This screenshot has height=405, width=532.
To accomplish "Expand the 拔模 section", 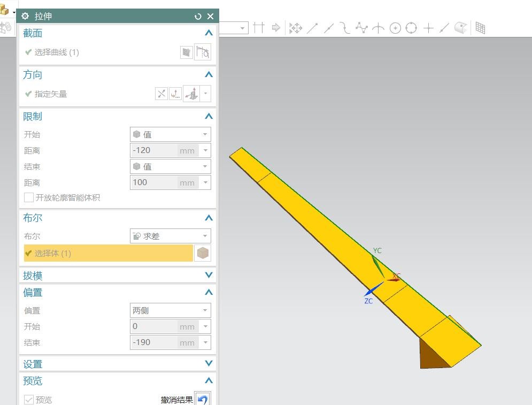I will tap(209, 276).
